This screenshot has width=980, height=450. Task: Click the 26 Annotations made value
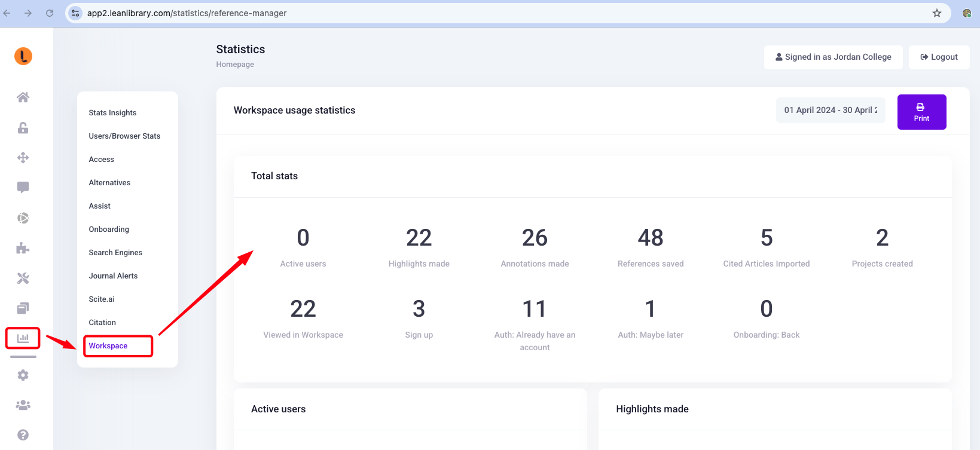pos(535,238)
